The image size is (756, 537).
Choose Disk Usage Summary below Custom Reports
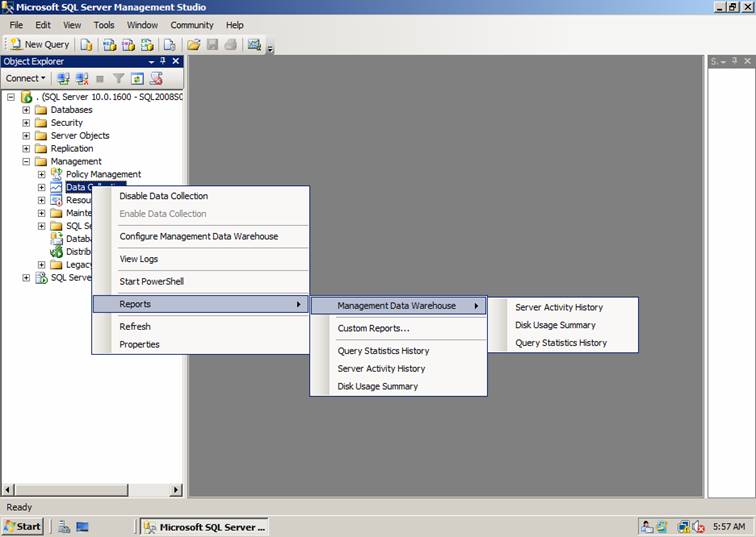click(x=398, y=387)
